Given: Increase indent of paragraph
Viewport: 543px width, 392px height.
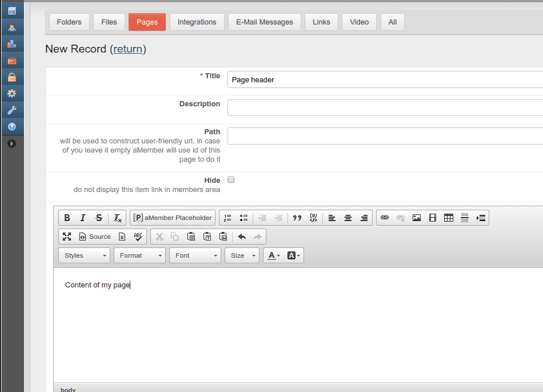Looking at the screenshot, I should [278, 218].
